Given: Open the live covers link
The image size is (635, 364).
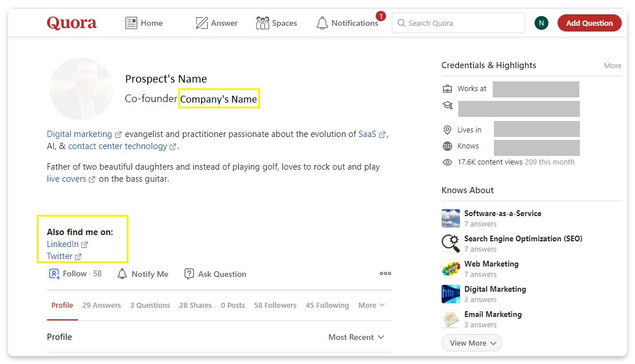Looking at the screenshot, I should [67, 179].
